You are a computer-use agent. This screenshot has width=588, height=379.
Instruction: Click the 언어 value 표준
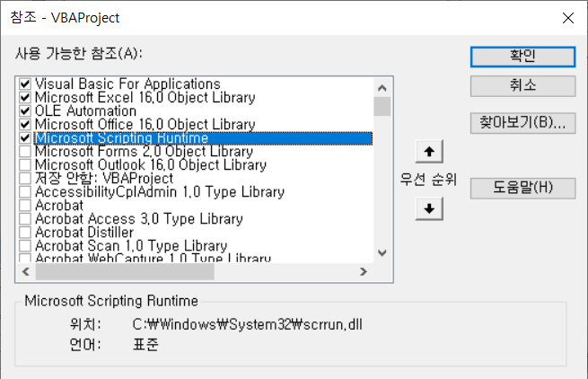145,344
